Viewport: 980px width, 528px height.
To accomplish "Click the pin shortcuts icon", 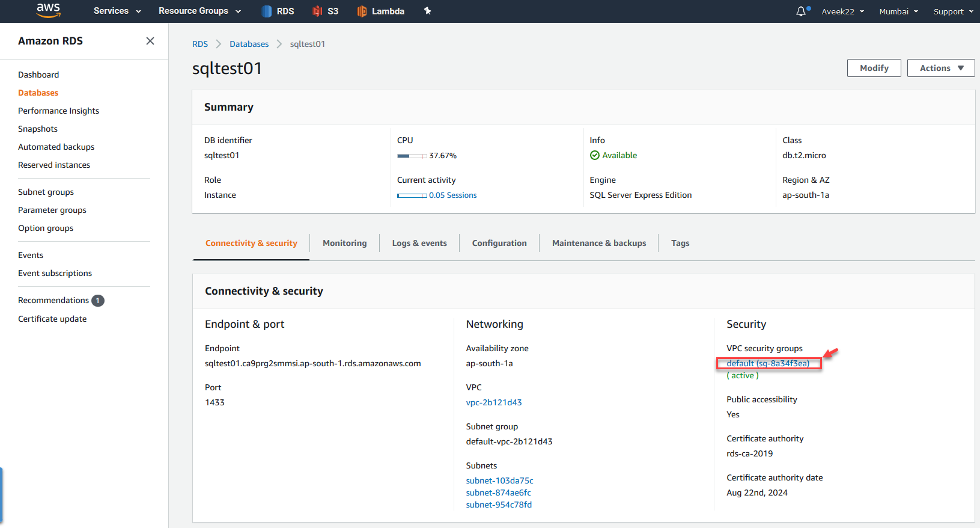I will tap(428, 11).
